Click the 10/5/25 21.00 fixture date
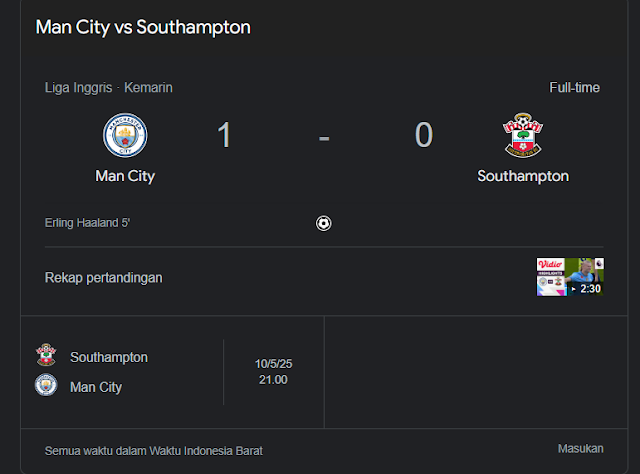The width and height of the screenshot is (640, 474). point(272,372)
